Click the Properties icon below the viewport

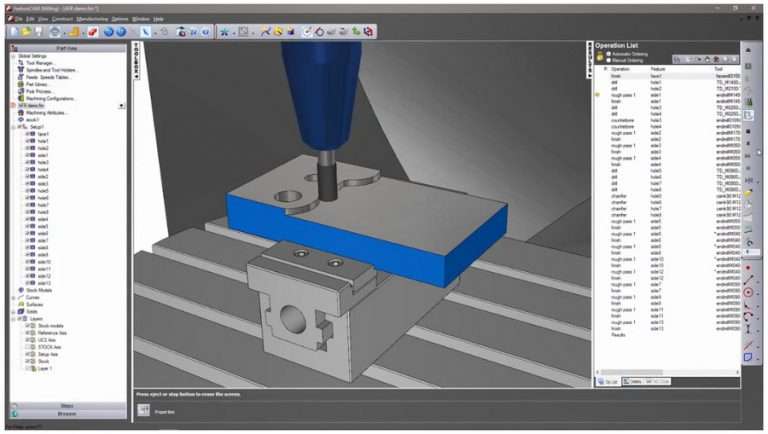[x=144, y=410]
